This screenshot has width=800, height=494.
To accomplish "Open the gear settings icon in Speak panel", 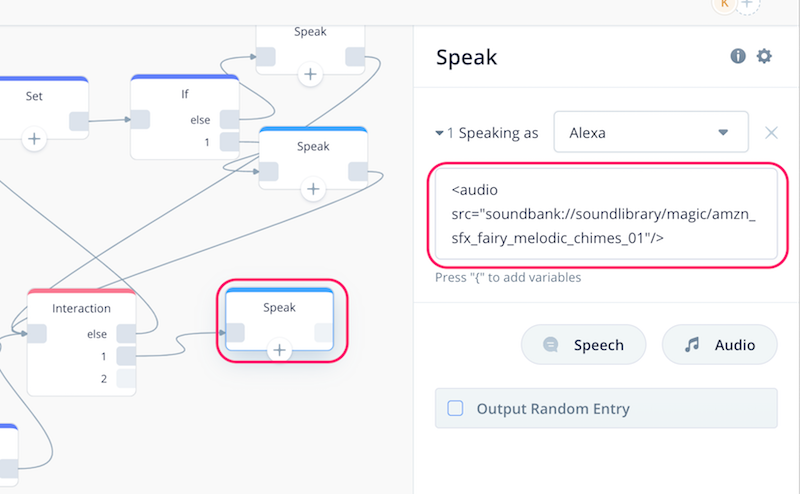I will tap(764, 56).
